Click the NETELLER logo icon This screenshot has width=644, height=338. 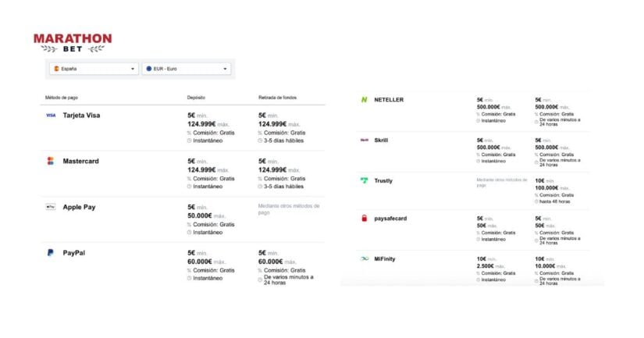[364, 100]
